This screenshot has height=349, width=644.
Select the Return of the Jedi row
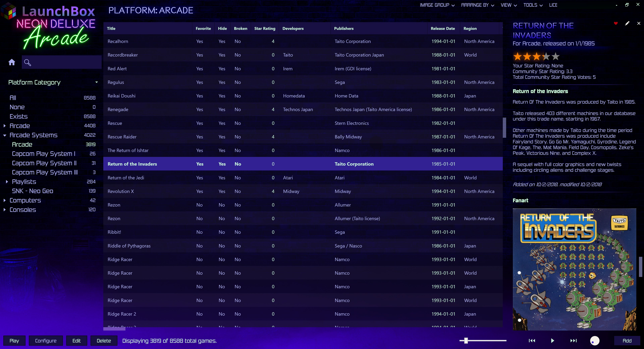tap(303, 178)
